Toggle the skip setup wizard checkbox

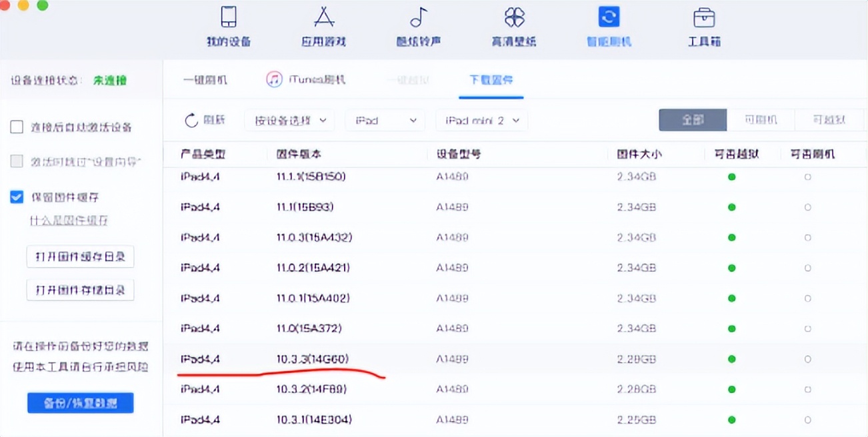16,161
